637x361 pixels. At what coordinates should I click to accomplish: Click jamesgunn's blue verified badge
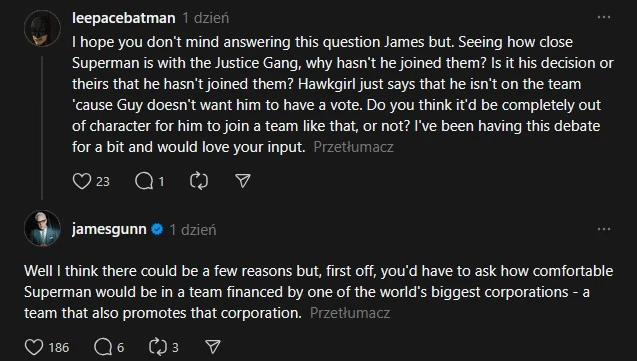[x=157, y=229]
